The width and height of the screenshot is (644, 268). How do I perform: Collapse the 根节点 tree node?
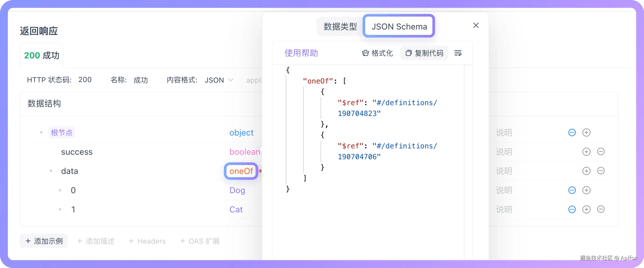(x=41, y=132)
